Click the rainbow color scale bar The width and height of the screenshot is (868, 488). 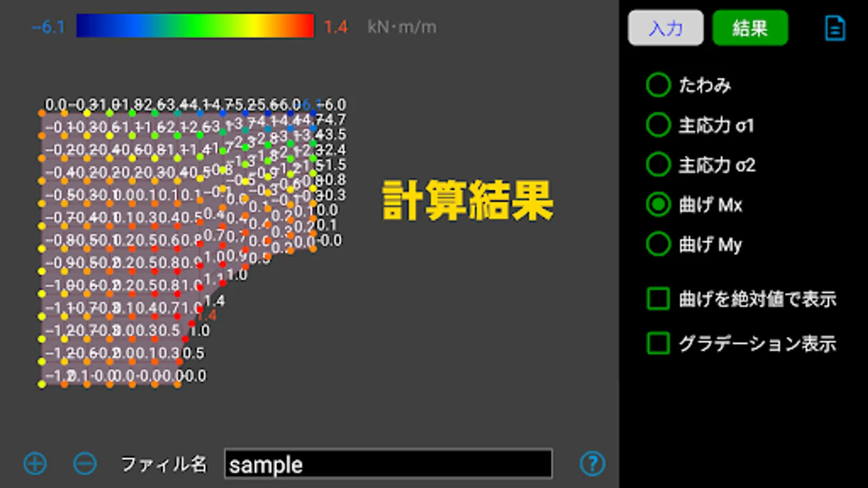(x=195, y=26)
